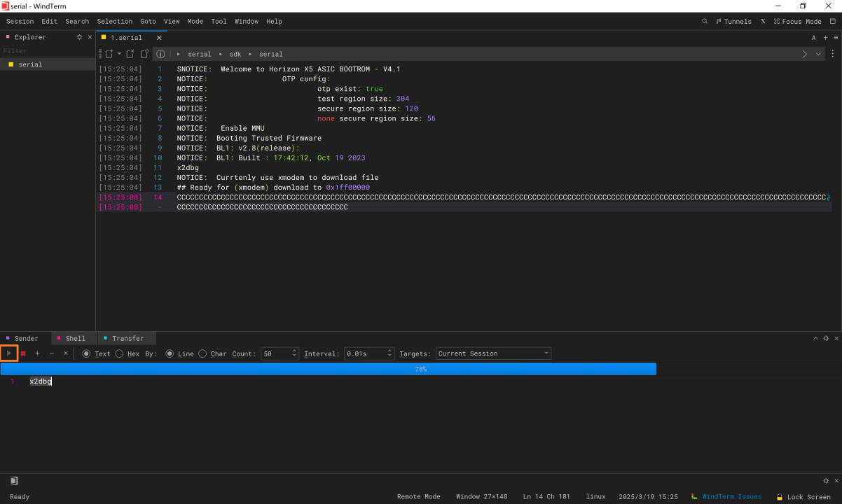
Task: Clear sender entries with the x icon
Action: click(66, 353)
